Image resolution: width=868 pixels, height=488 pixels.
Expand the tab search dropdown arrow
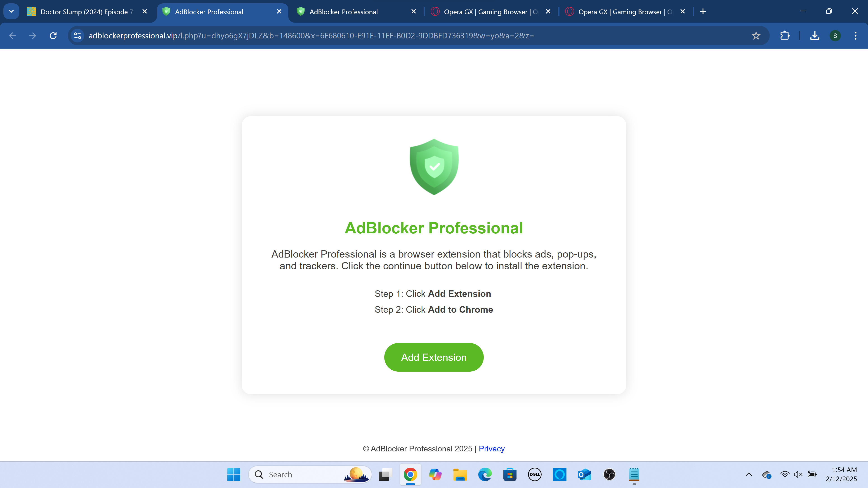coord(11,12)
